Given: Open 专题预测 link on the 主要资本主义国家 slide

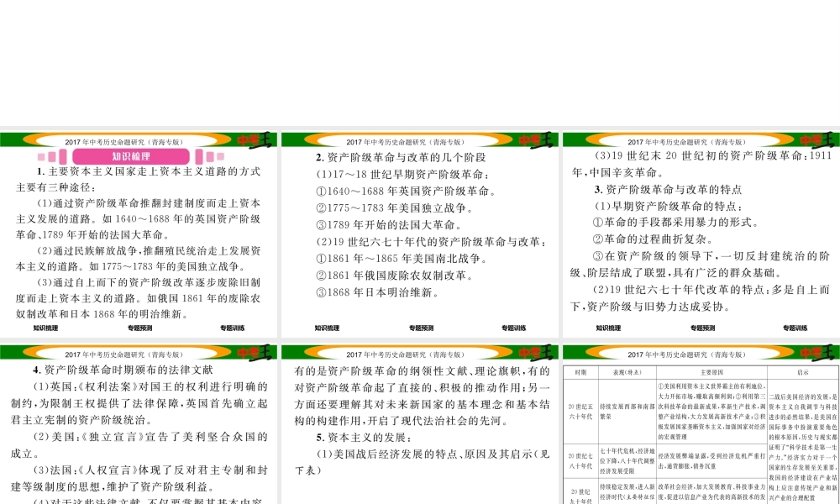Looking at the screenshot, I should [x=139, y=328].
